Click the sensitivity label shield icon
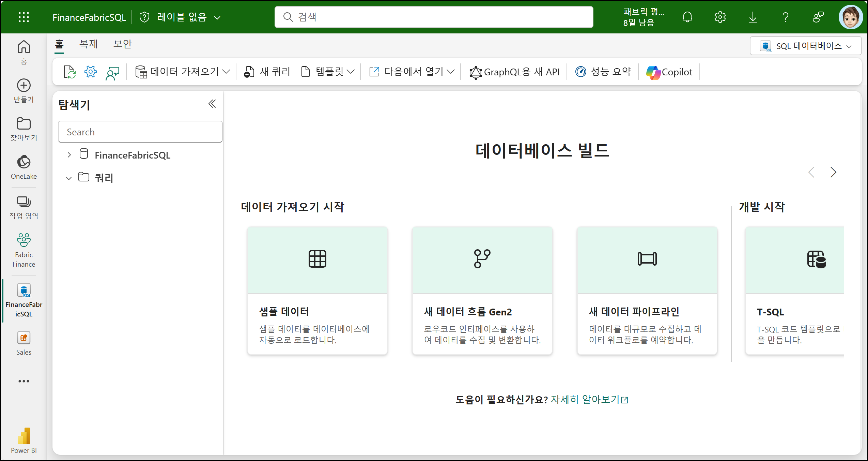The width and height of the screenshot is (868, 461). 144,17
